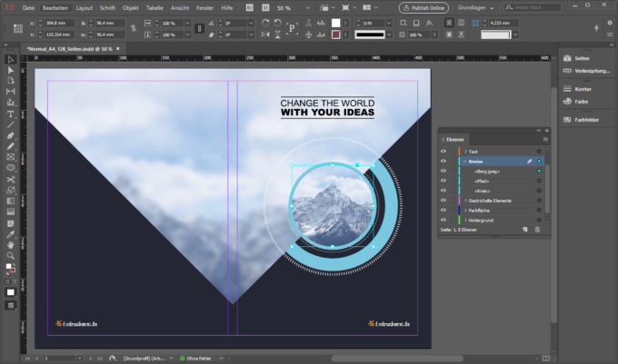Open the page number dropdown in status bar
Screen dimensions: 618x364
[x=80, y=358]
